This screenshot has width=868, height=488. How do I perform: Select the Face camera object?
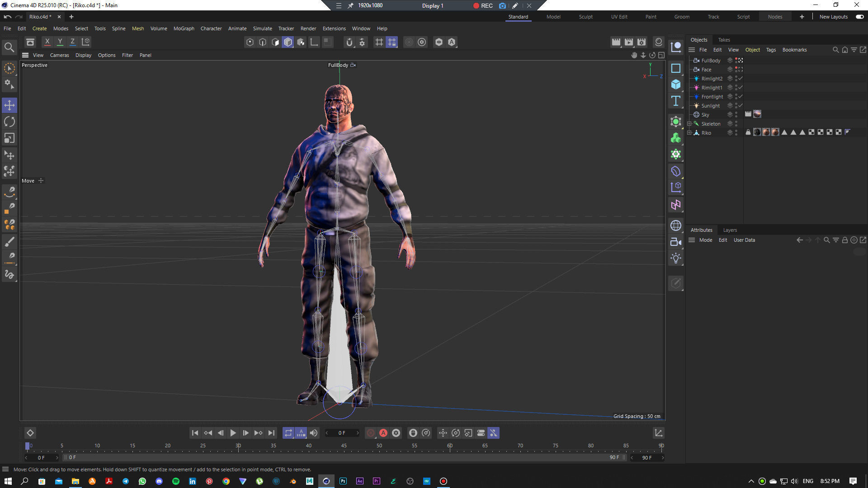[706, 70]
